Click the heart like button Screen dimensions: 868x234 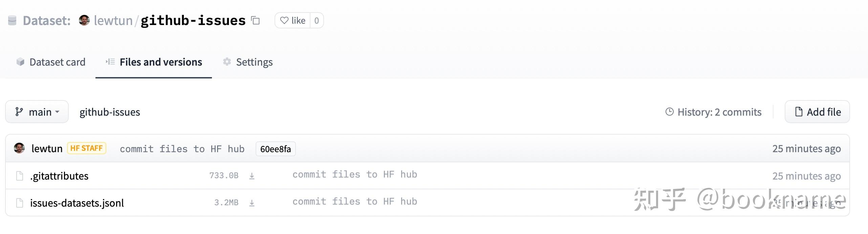[x=292, y=21]
